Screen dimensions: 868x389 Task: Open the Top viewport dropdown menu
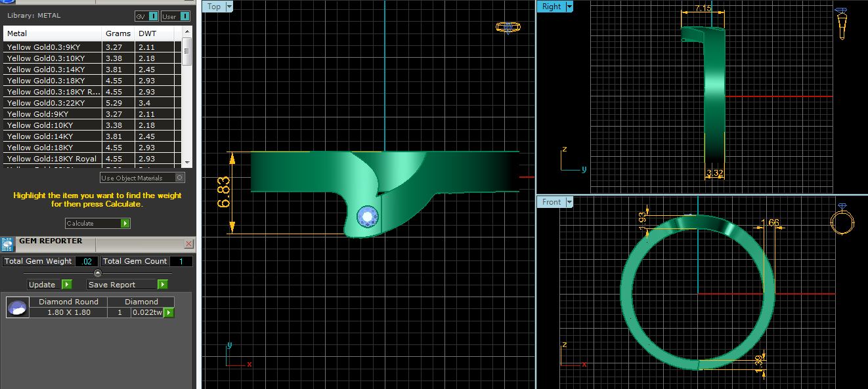click(x=229, y=7)
